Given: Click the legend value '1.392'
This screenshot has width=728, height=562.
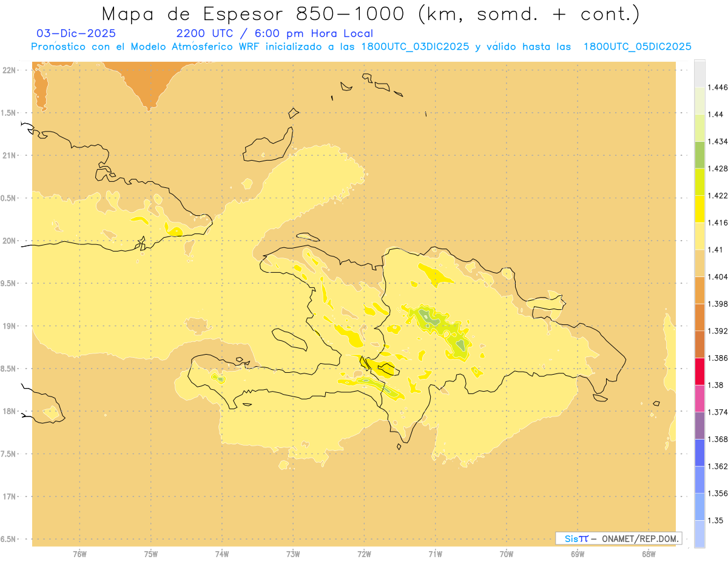Looking at the screenshot, I should click(x=718, y=331).
